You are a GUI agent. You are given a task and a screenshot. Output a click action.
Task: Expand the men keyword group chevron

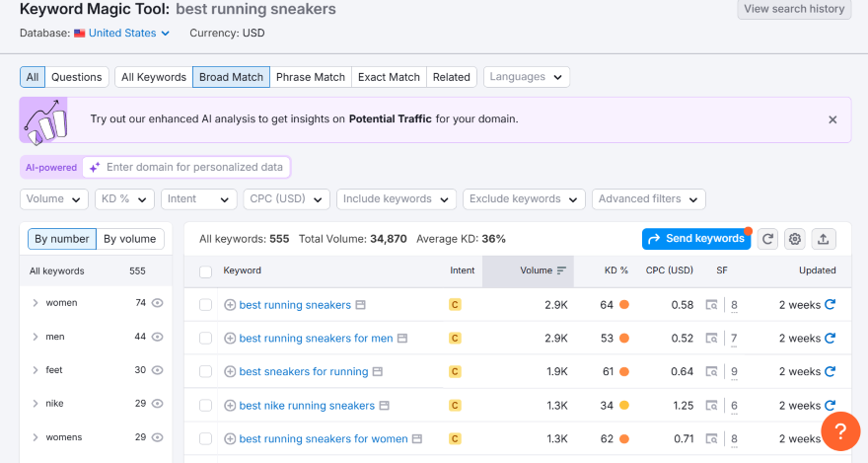pyautogui.click(x=35, y=337)
